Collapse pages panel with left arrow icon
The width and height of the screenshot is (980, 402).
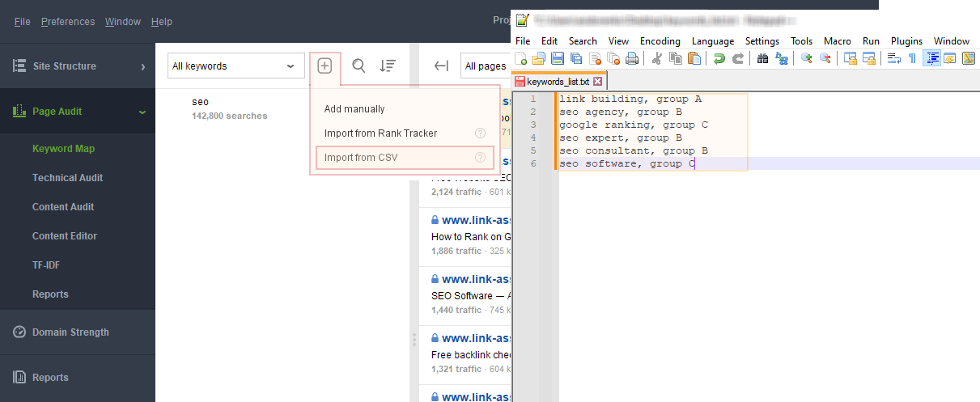pos(441,66)
